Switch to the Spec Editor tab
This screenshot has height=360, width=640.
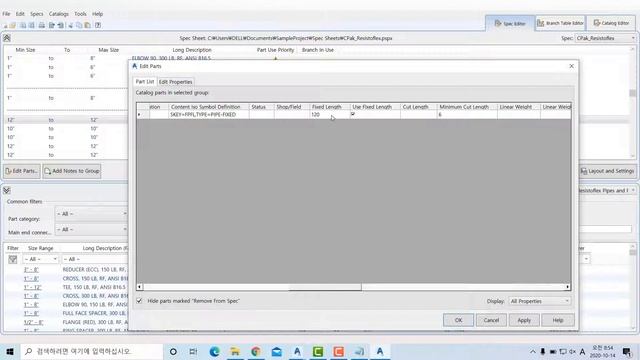coord(510,23)
